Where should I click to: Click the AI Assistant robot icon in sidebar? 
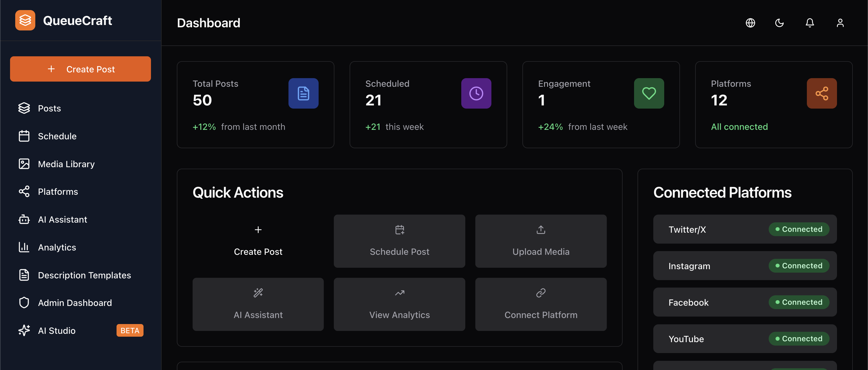coord(24,219)
